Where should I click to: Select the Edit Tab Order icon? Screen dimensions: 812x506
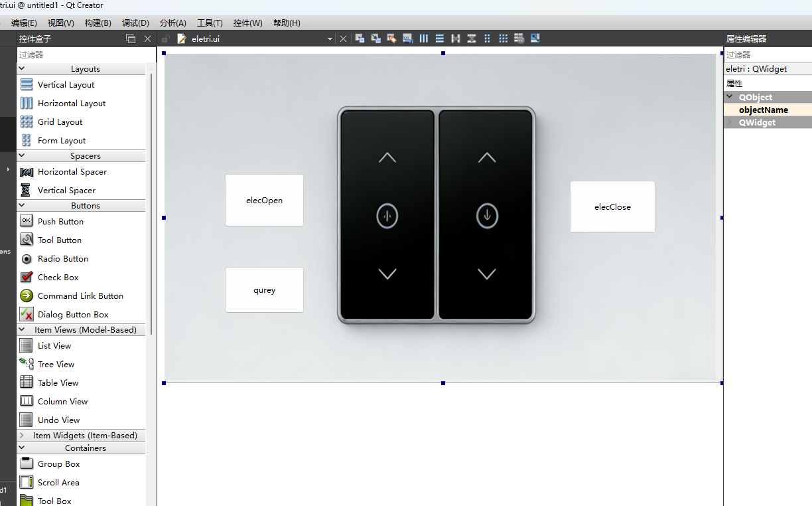408,39
